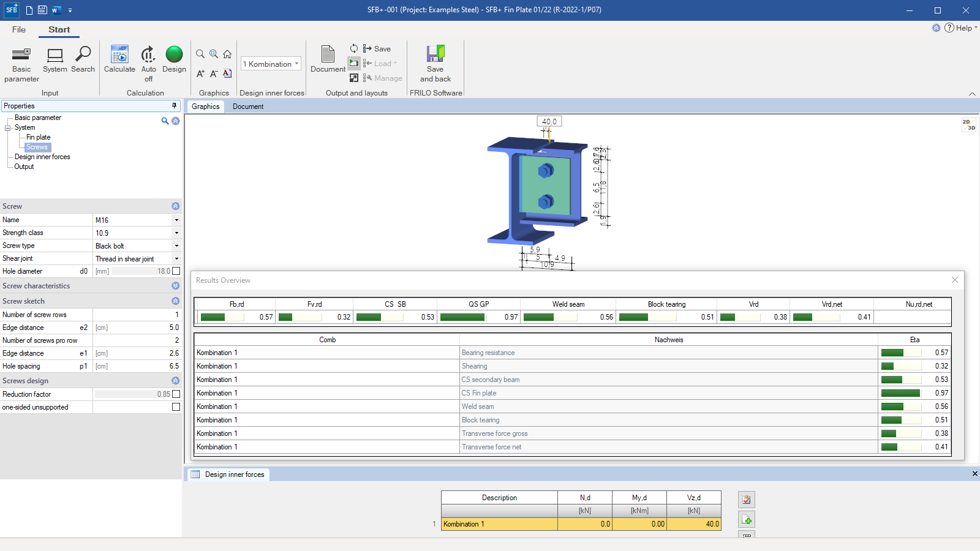Select the zoom magnifier graphics icon
The width and height of the screenshot is (980, 551).
200,54
